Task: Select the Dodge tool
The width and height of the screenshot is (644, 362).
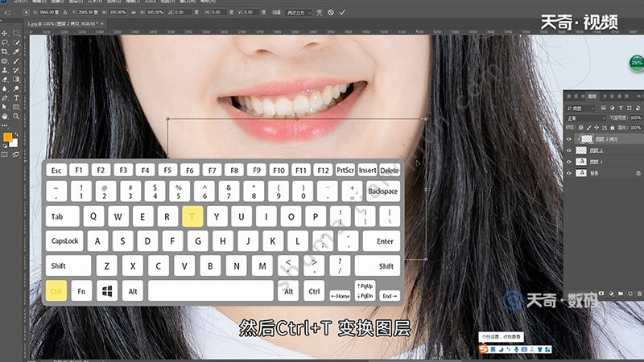Action: [16, 88]
